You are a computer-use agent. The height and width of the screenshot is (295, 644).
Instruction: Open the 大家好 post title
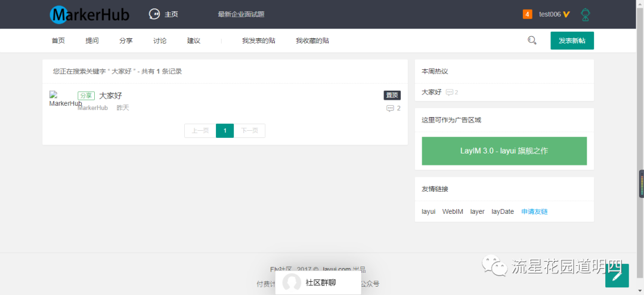tap(110, 96)
